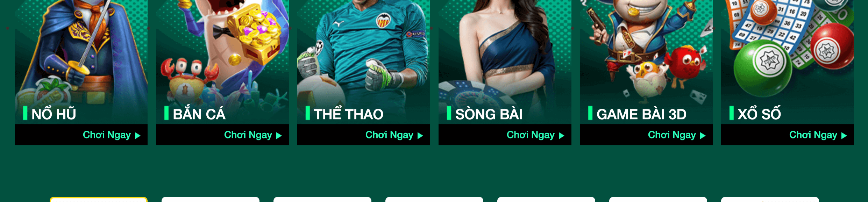Image resolution: width=868 pixels, height=202 pixels.
Task: Click the play arrow icon under Bắn Cá
Action: [x=279, y=136]
